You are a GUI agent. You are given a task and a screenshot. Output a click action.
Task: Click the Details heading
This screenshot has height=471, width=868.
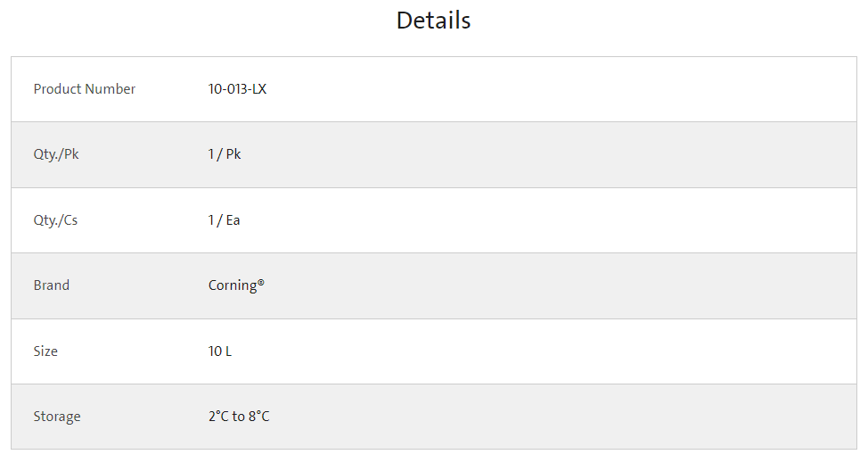point(433,21)
